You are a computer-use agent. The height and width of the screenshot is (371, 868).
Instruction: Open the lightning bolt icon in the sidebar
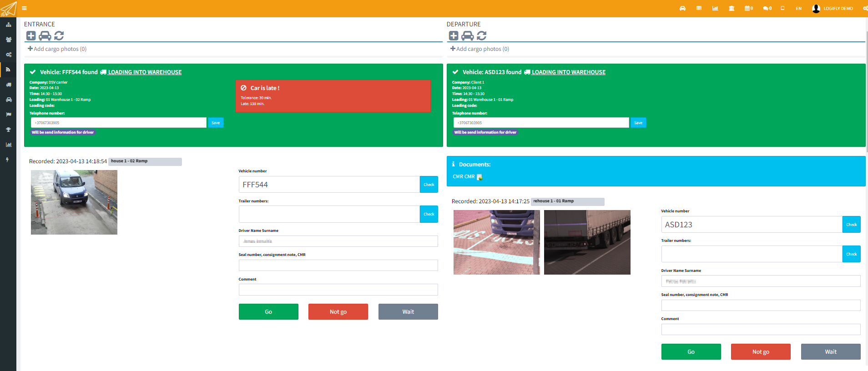pyautogui.click(x=8, y=160)
